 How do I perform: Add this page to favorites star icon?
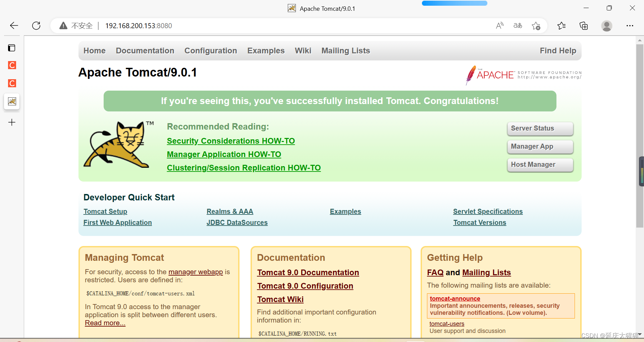[x=536, y=26]
